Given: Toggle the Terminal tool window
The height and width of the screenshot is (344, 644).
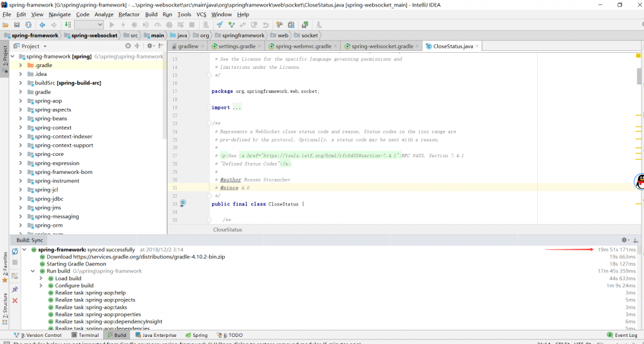Looking at the screenshot, I should [85, 335].
